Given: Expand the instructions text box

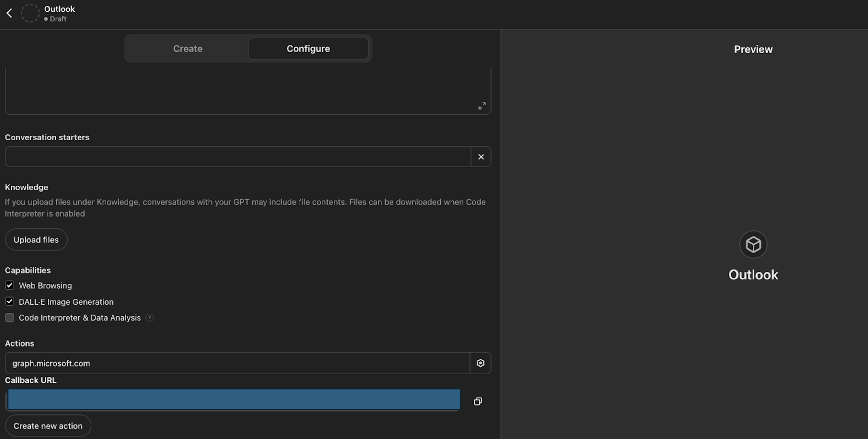Looking at the screenshot, I should click(482, 106).
